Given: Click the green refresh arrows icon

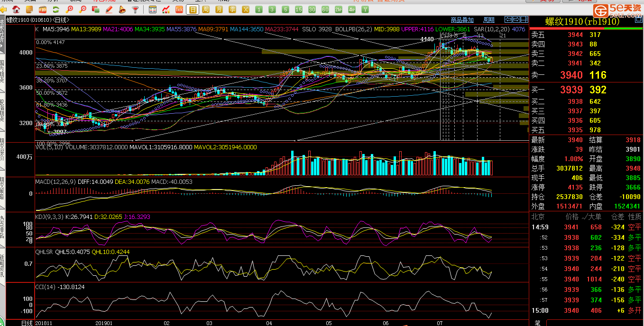Looking at the screenshot, I should (56, 9).
